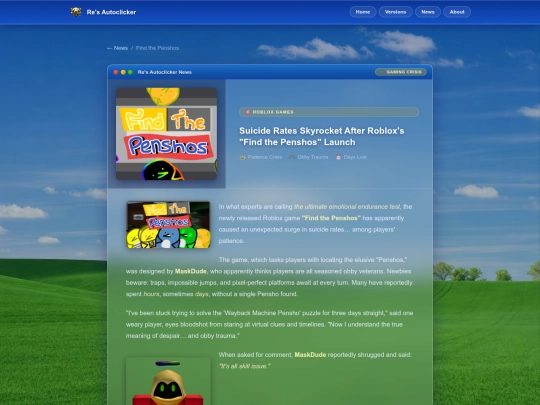540x405 pixels.
Task: Click the Obby Trauma controller icon
Action: point(292,157)
